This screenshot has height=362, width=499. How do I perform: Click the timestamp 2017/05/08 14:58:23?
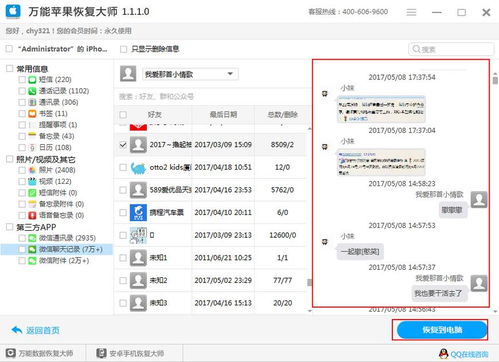click(x=402, y=184)
